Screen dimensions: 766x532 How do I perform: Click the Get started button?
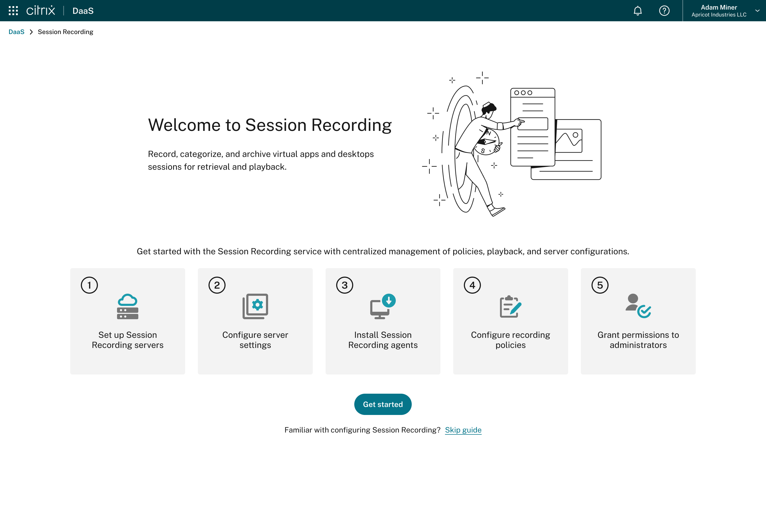[x=383, y=404]
